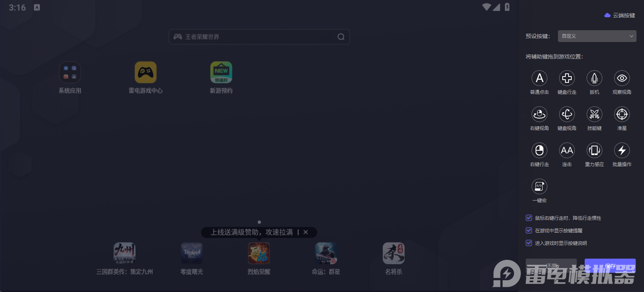Open 烈焰觉醒 game icon
This screenshot has width=644, height=292.
[x=259, y=253]
